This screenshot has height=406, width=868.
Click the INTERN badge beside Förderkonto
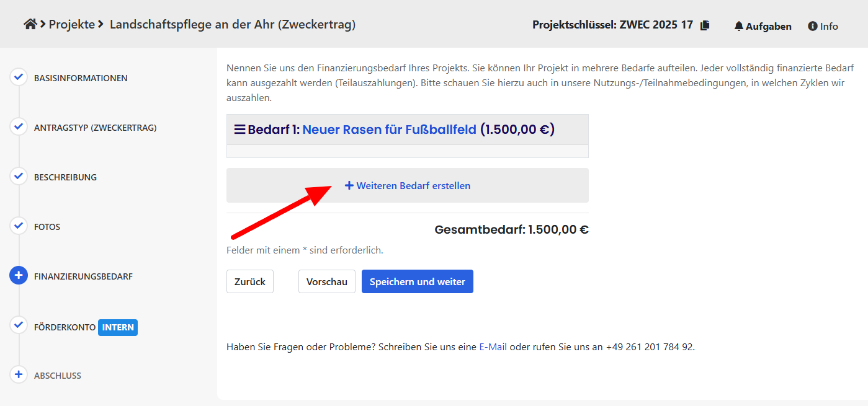(x=118, y=327)
